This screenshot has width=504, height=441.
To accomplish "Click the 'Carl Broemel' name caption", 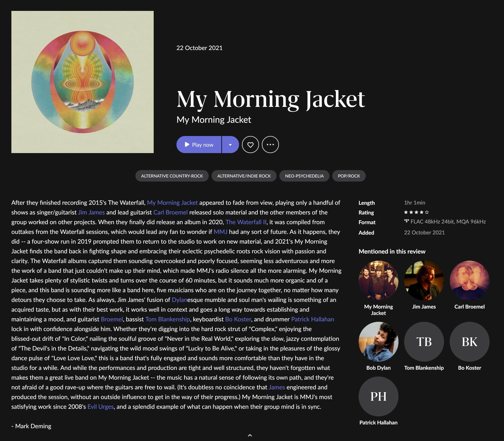I will pos(470,307).
